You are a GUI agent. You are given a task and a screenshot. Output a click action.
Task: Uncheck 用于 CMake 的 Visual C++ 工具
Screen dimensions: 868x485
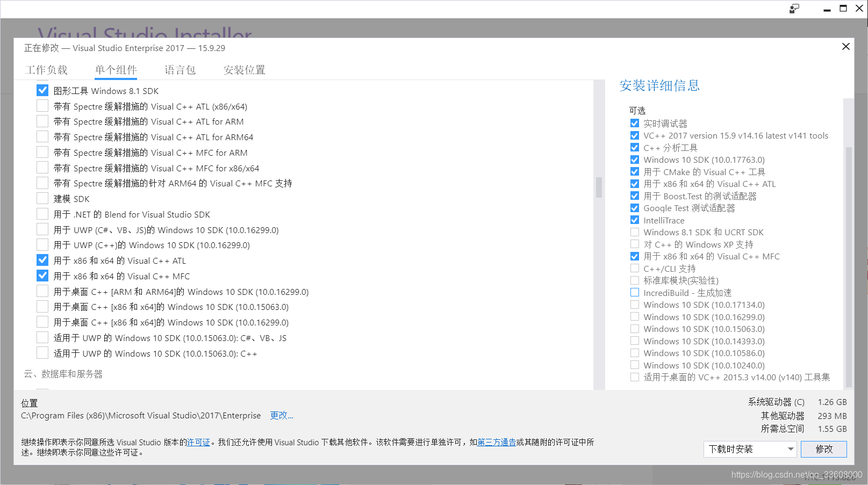[635, 171]
